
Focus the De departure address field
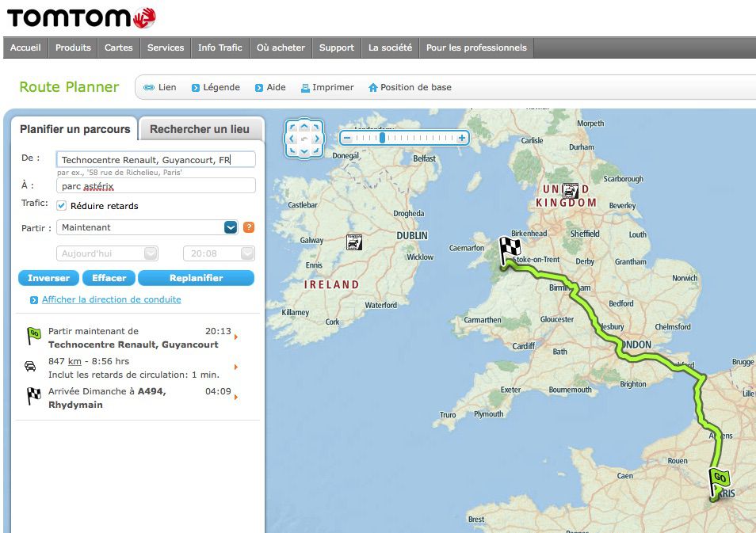(156, 159)
